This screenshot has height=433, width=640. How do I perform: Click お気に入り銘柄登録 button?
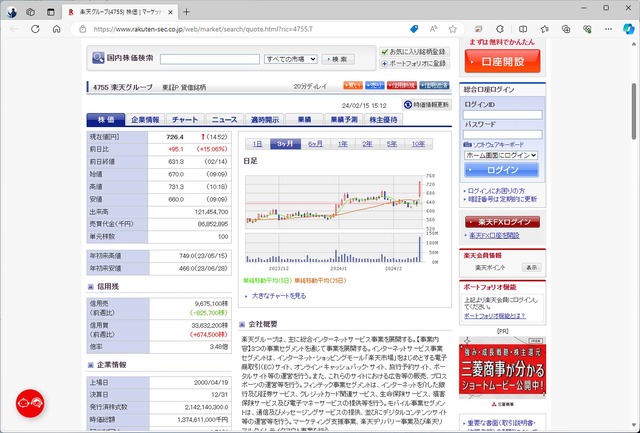tap(414, 52)
